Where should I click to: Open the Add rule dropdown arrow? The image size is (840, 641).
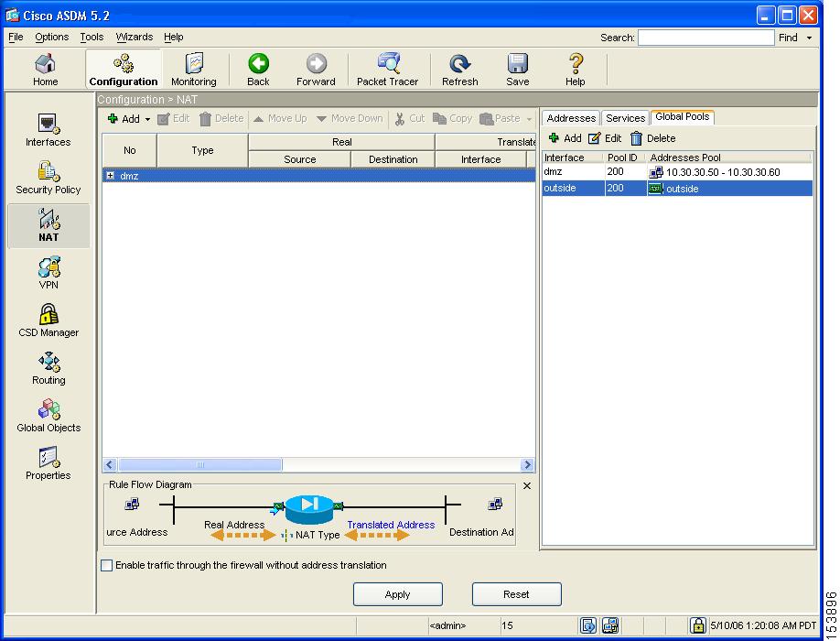[x=147, y=119]
